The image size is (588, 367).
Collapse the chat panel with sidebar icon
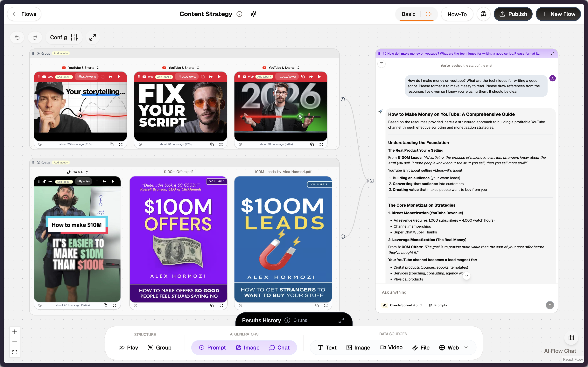point(381,64)
